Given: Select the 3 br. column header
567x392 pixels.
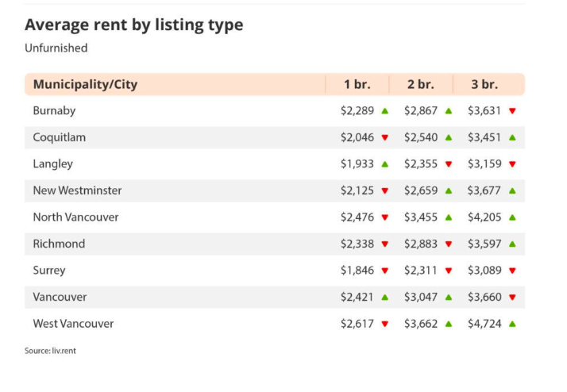Looking at the screenshot, I should pyautogui.click(x=484, y=84).
